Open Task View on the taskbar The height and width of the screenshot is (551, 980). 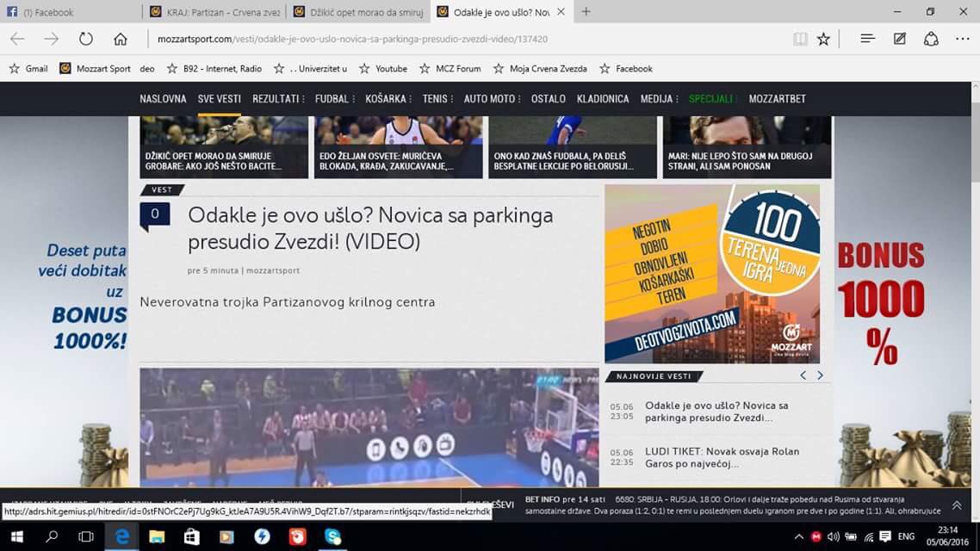[x=85, y=536]
